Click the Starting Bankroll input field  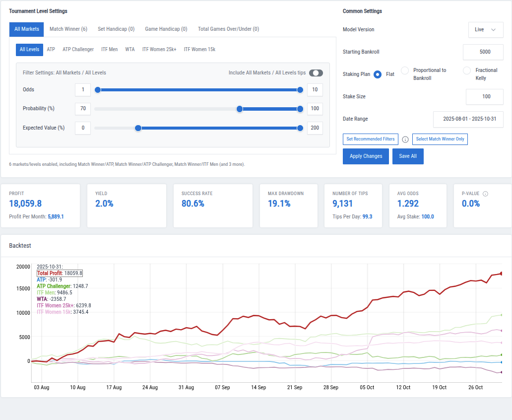484,52
